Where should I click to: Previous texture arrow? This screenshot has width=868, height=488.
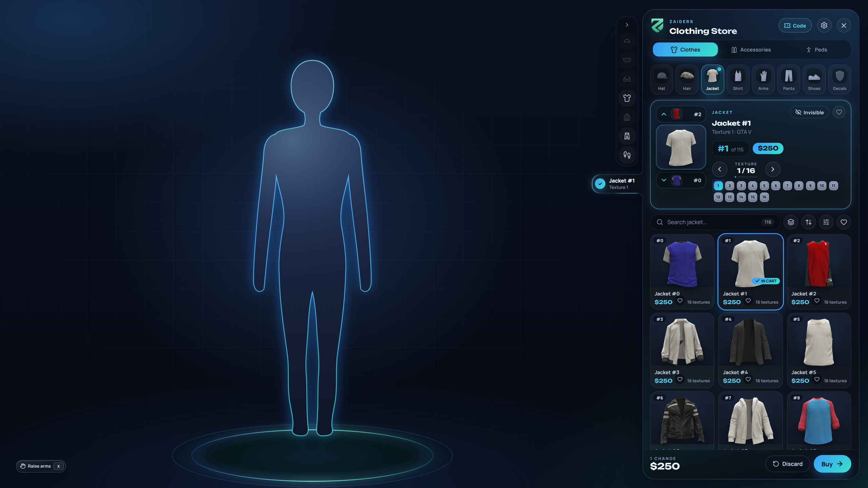point(719,169)
